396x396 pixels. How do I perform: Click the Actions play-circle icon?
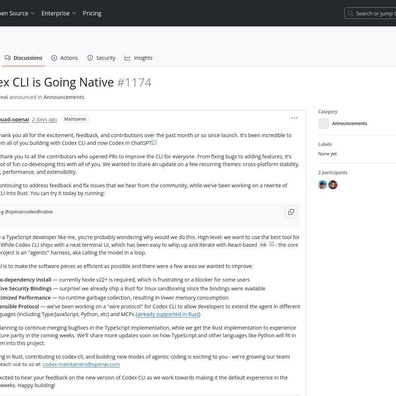(54, 58)
